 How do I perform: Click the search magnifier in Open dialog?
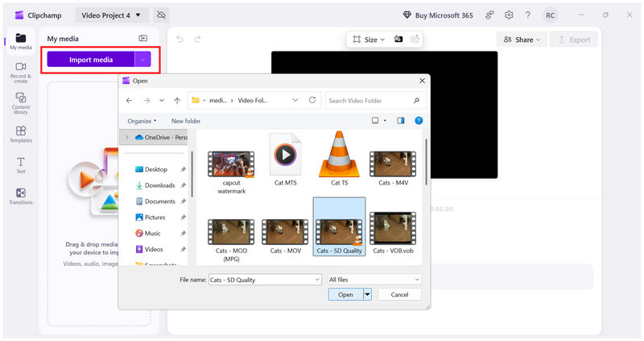click(416, 101)
